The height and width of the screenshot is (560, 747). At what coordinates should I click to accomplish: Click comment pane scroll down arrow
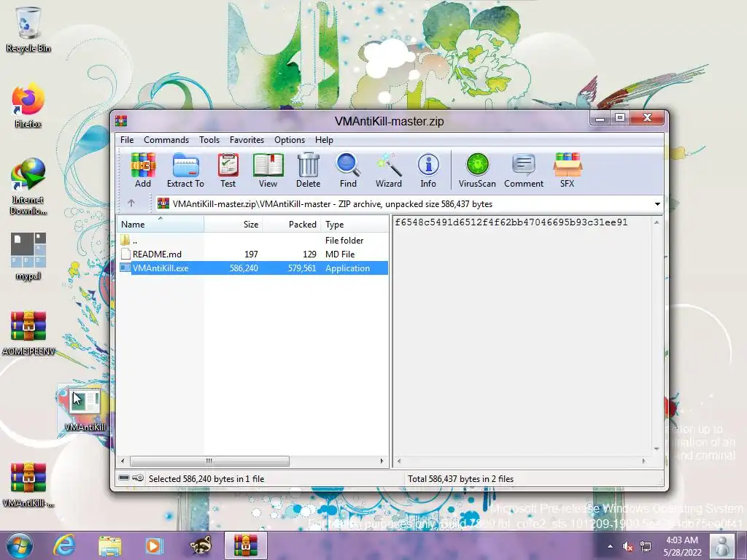tap(657, 448)
